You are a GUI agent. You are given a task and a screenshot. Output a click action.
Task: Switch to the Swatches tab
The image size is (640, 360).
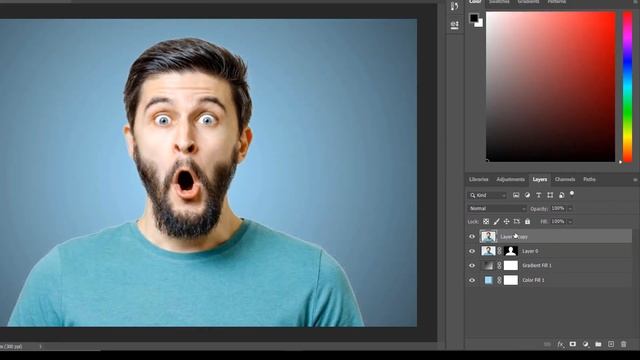[499, 2]
